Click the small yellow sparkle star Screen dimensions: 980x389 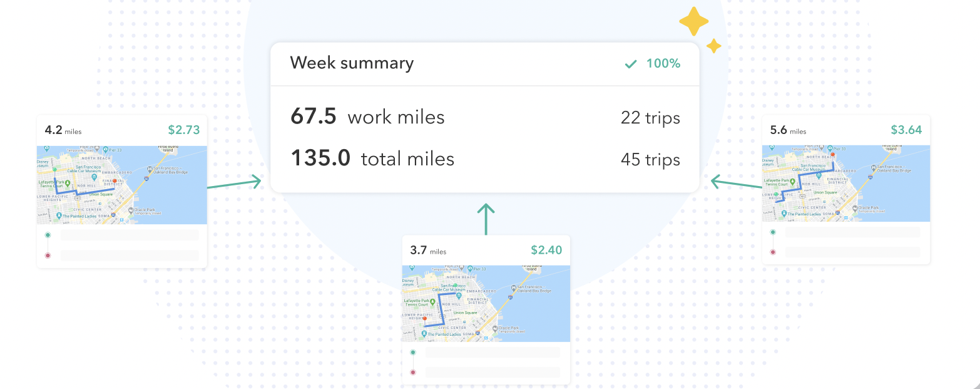pos(714,46)
